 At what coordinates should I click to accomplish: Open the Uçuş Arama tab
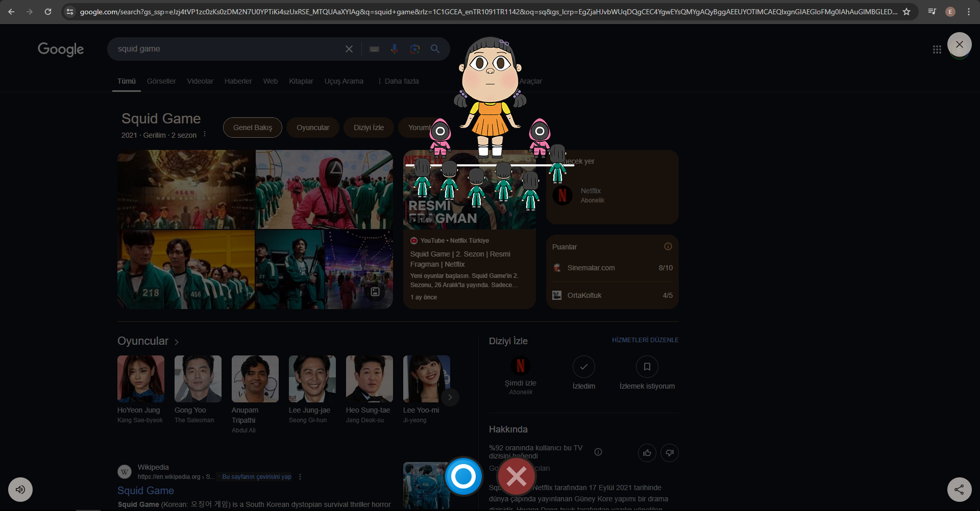tap(344, 81)
